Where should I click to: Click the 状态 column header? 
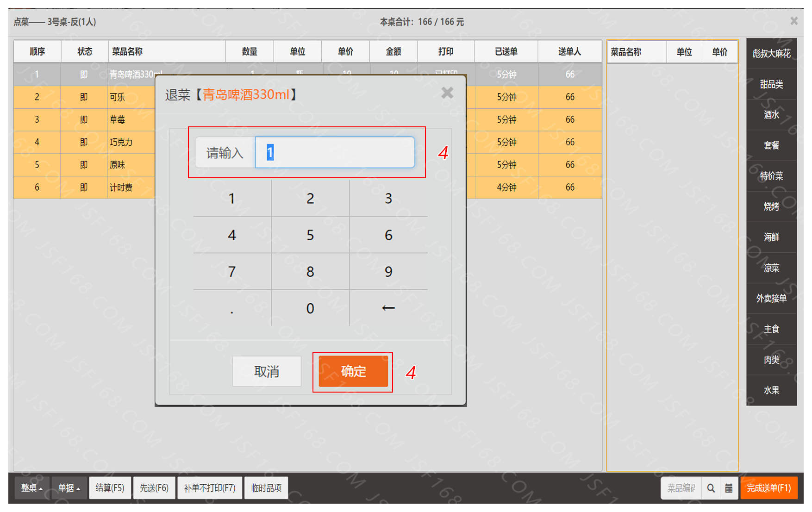[85, 51]
